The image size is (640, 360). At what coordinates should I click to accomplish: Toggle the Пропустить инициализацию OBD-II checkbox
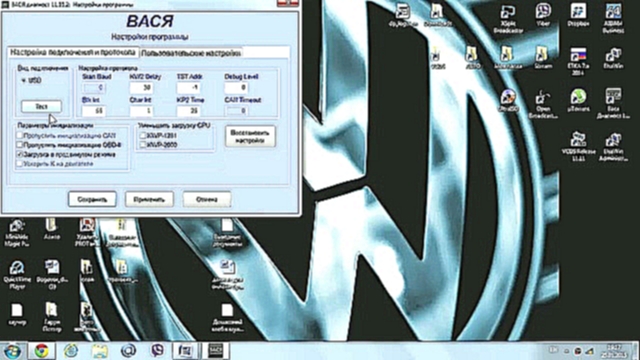point(19,144)
